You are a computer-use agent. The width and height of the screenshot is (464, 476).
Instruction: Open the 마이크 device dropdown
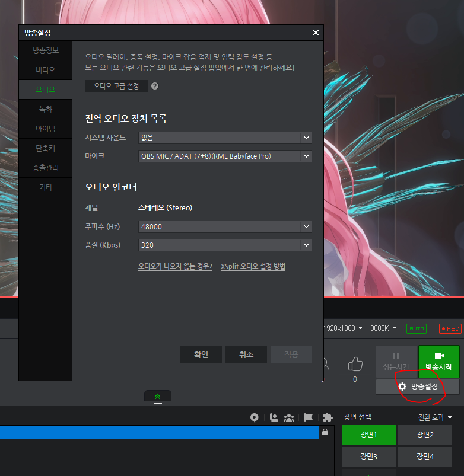pyautogui.click(x=225, y=156)
